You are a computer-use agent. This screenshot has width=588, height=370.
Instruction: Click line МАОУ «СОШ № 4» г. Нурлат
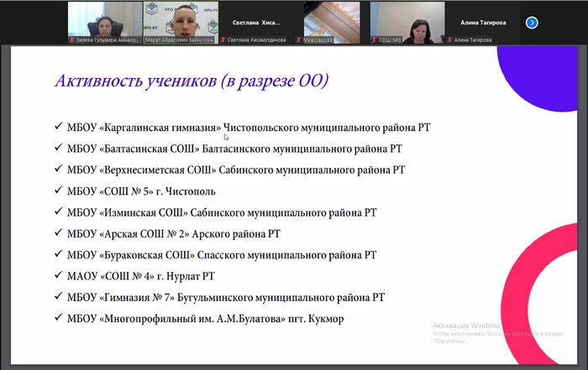[140, 276]
